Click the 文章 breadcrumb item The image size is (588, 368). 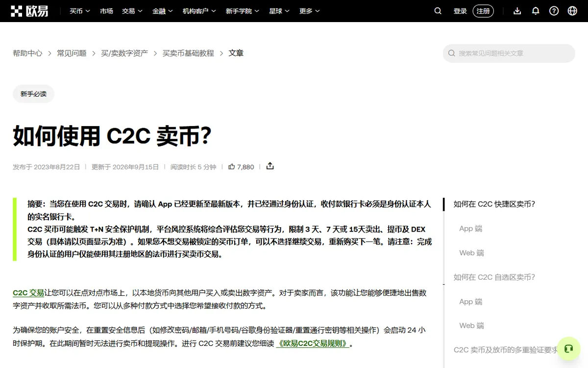[x=236, y=53]
